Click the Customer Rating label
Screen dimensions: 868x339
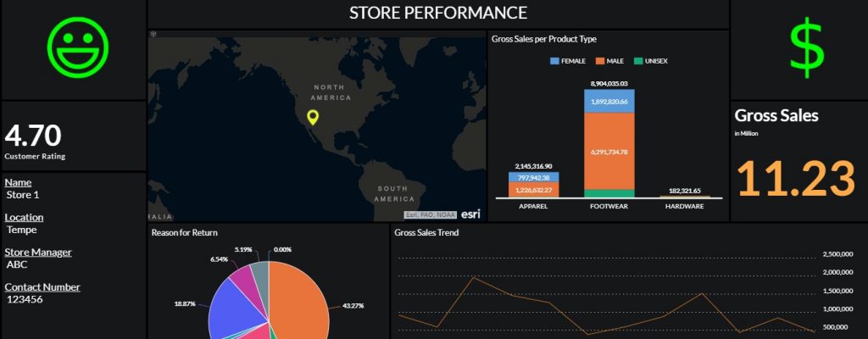tap(35, 156)
